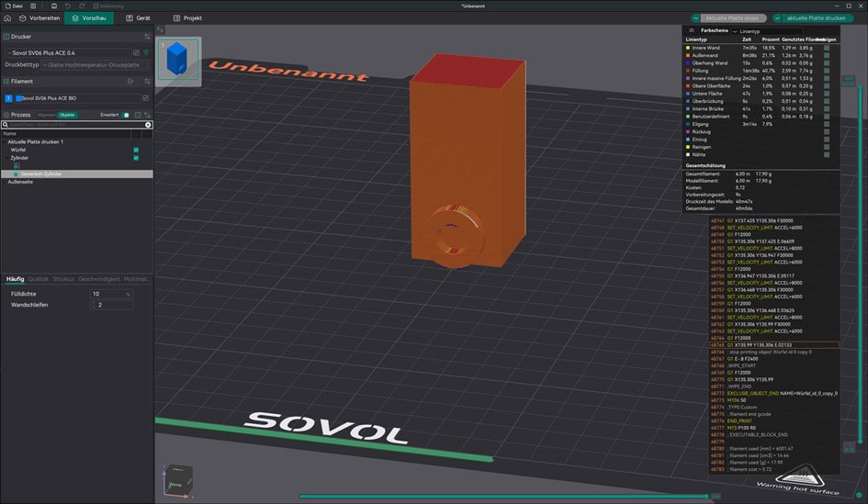The image size is (868, 504).
Task: Select plate 1 thumbnail
Action: [x=177, y=61]
